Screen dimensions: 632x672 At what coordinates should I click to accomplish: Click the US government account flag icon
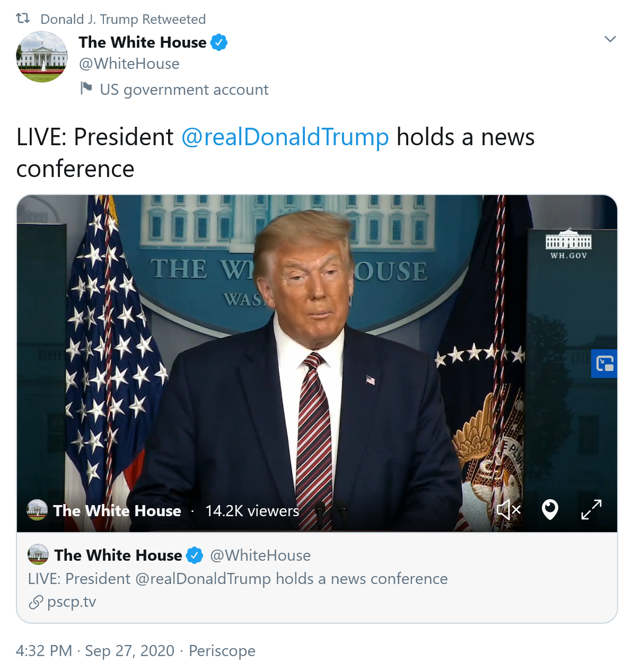86,88
